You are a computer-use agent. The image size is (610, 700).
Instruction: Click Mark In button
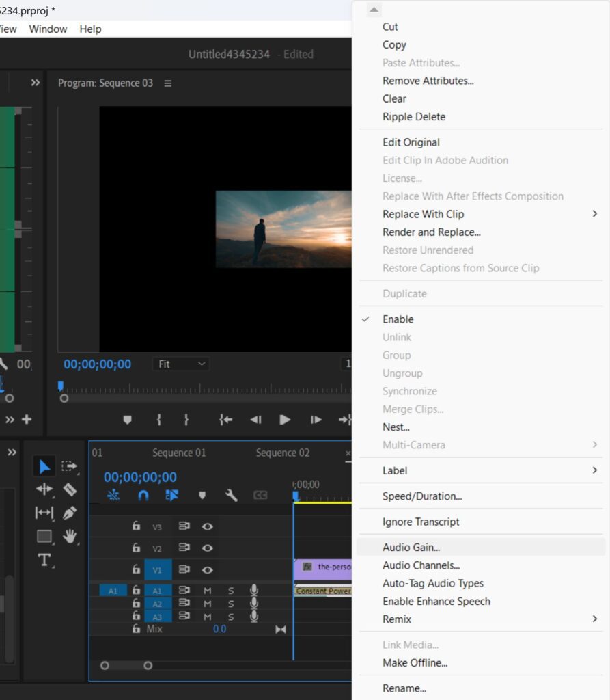(x=159, y=420)
